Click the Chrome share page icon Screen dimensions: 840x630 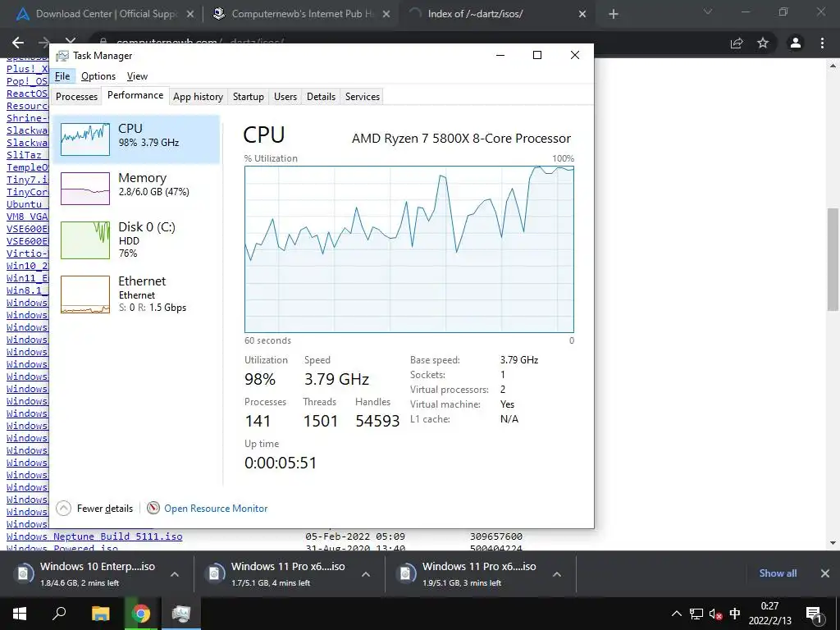pyautogui.click(x=737, y=43)
